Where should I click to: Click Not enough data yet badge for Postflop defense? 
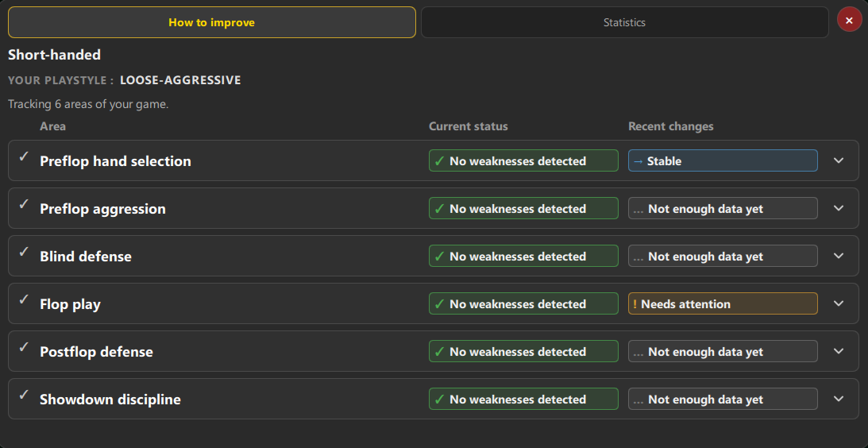(723, 351)
